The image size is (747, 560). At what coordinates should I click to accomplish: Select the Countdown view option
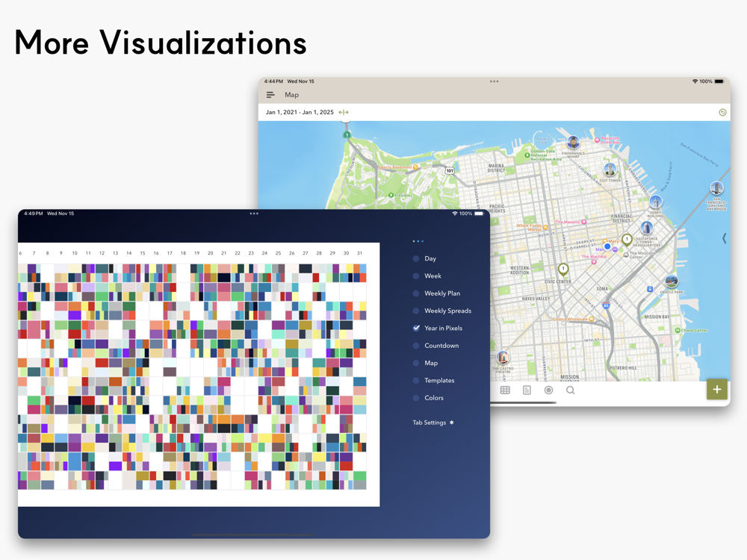[x=436, y=346]
